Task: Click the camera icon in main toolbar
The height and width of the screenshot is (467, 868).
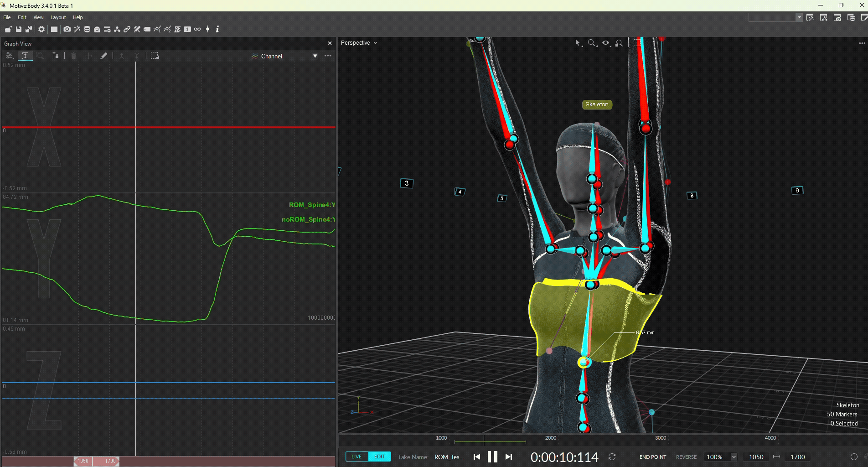Action: (67, 29)
